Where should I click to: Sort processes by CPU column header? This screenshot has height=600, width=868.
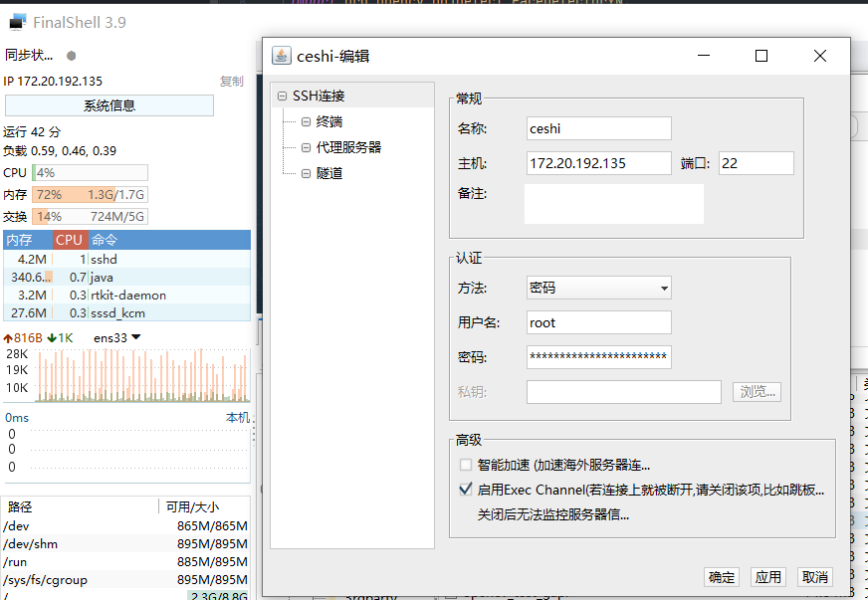click(x=70, y=240)
